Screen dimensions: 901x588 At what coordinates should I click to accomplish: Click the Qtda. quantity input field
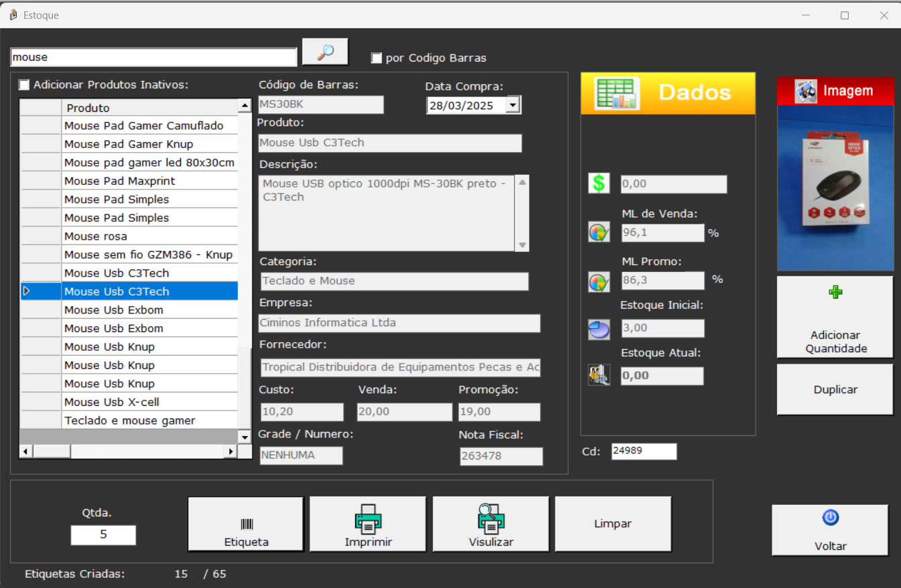click(x=103, y=535)
